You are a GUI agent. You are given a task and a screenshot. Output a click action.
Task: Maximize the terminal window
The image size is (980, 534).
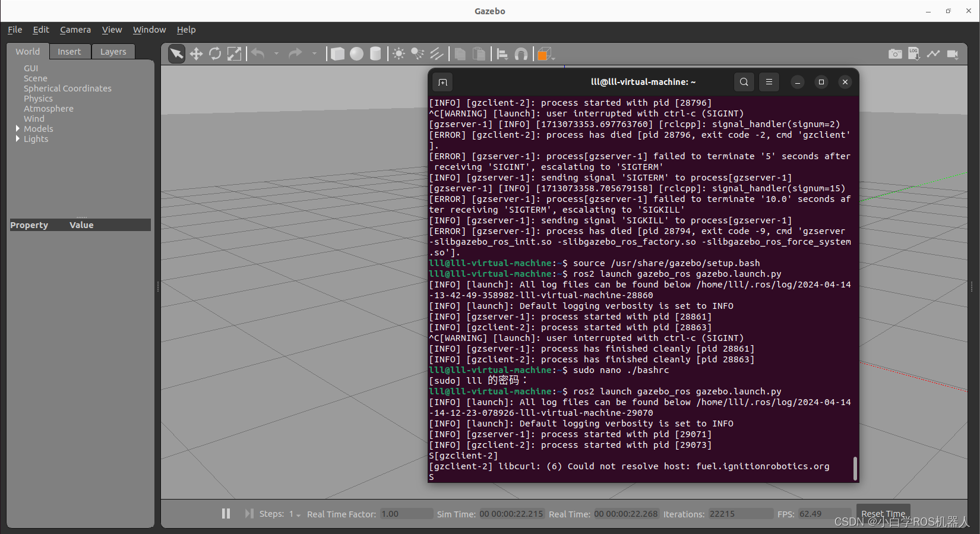pos(821,82)
